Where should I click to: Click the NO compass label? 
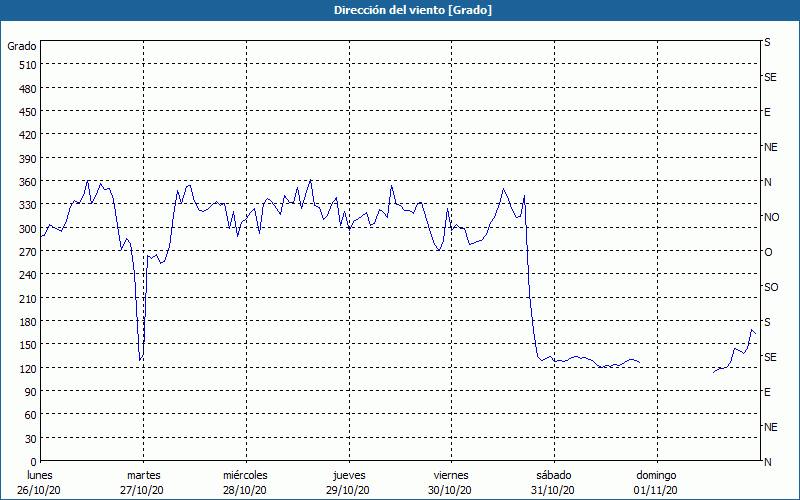(771, 217)
